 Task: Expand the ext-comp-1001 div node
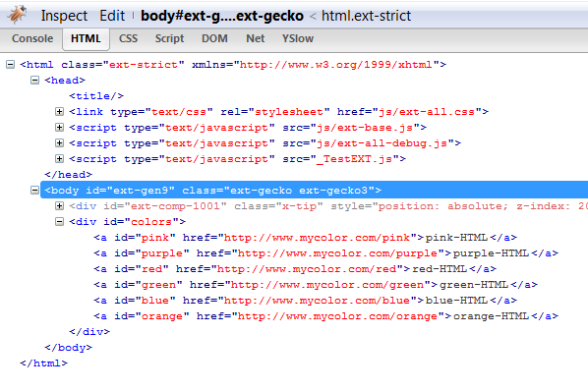click(59, 206)
